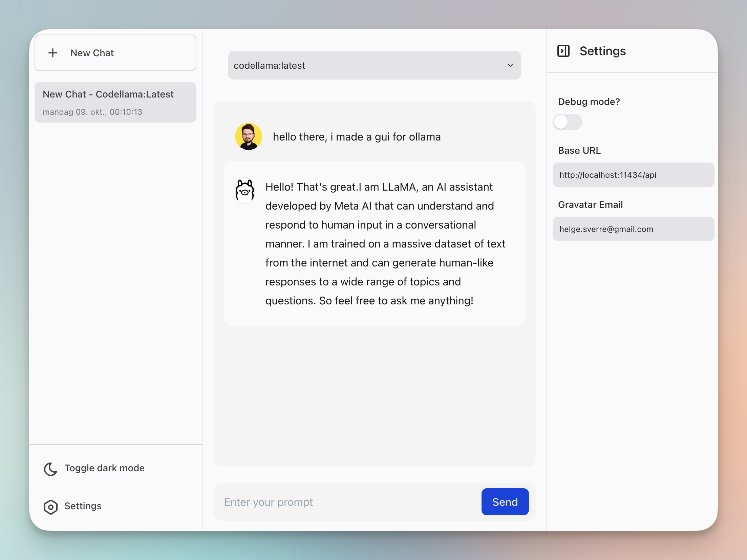The width and height of the screenshot is (747, 560).
Task: Click the Send button to submit prompt
Action: tap(505, 502)
